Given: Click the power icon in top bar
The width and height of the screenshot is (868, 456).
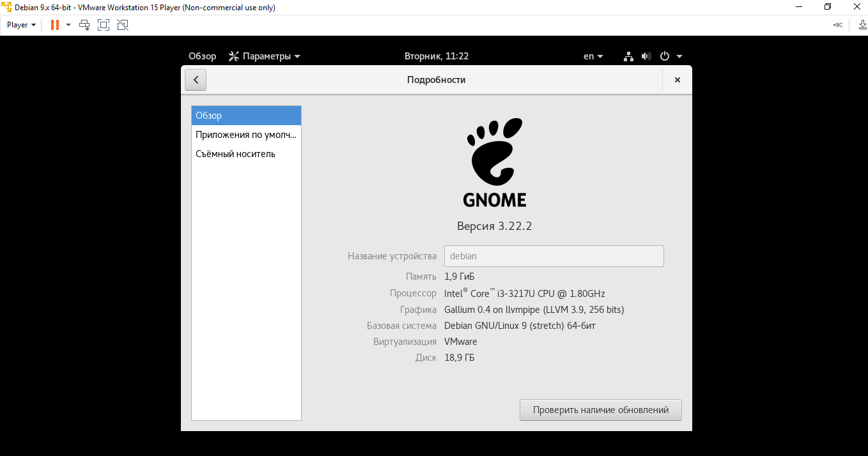Looking at the screenshot, I should point(665,56).
